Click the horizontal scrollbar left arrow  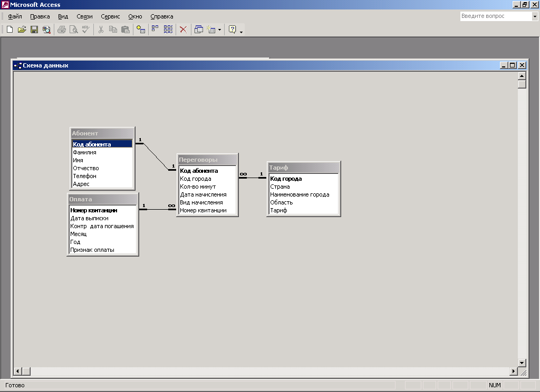click(x=17, y=371)
